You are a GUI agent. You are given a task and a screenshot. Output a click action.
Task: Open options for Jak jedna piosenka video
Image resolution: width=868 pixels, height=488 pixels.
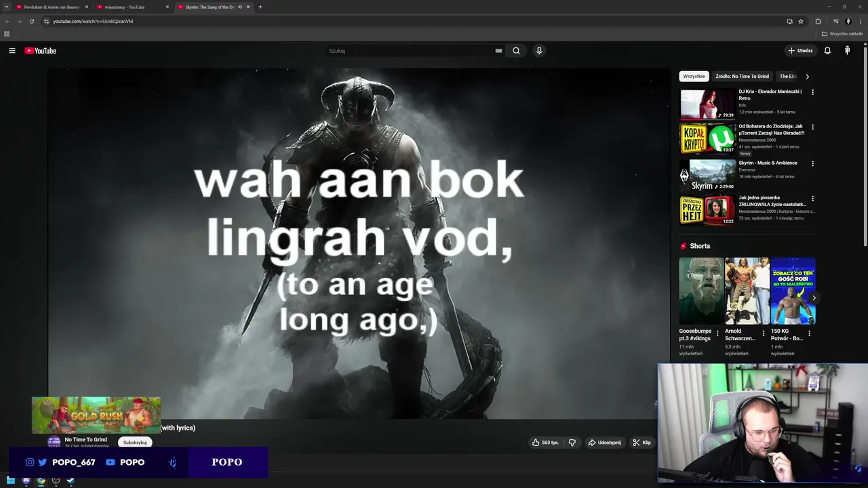812,199
